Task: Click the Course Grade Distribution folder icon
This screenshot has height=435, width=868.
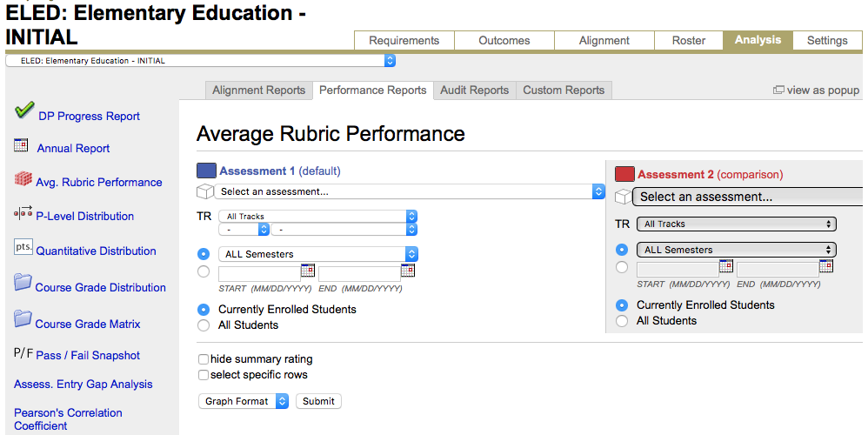Action: point(23,283)
